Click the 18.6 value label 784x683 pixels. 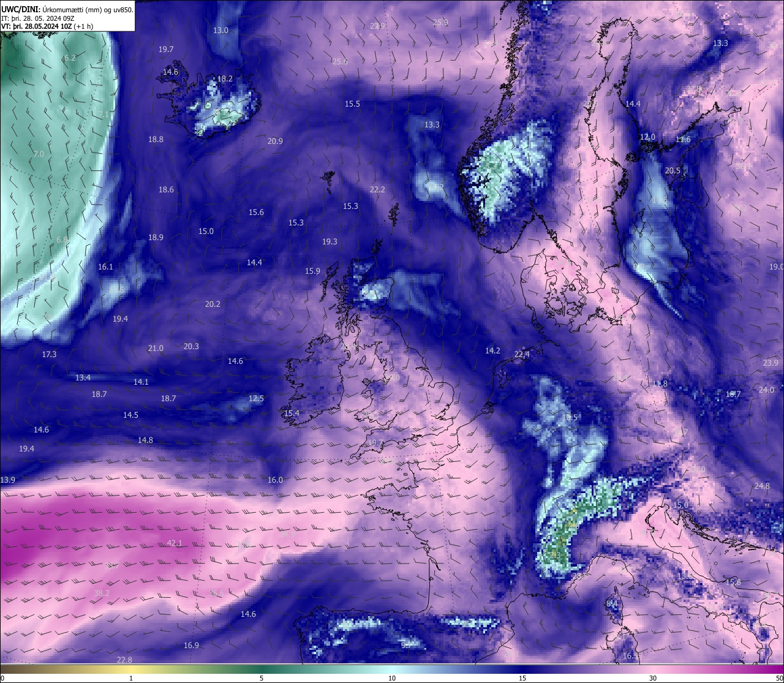point(166,189)
